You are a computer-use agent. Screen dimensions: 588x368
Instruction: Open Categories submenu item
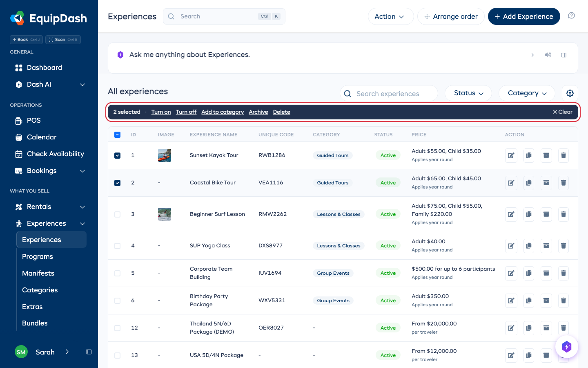tap(40, 290)
